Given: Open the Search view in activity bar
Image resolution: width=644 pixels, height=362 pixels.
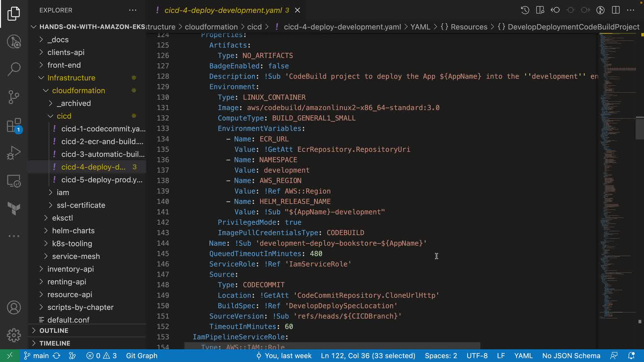Looking at the screenshot, I should point(14,69).
